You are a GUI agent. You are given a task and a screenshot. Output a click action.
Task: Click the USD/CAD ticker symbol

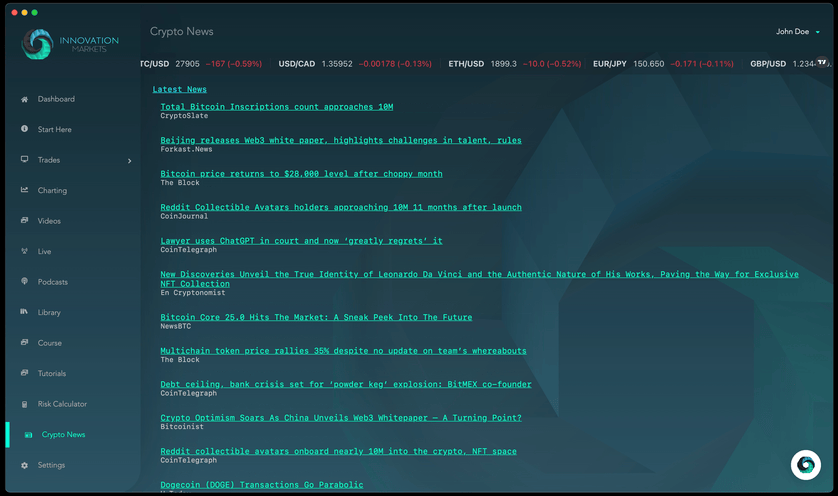tap(297, 64)
